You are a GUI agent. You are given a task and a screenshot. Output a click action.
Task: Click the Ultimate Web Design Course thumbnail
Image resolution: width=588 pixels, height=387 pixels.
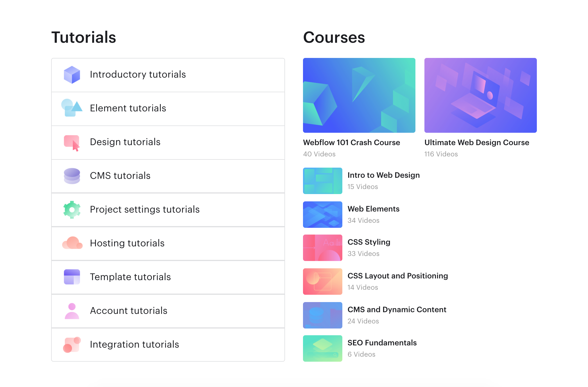coord(480,95)
